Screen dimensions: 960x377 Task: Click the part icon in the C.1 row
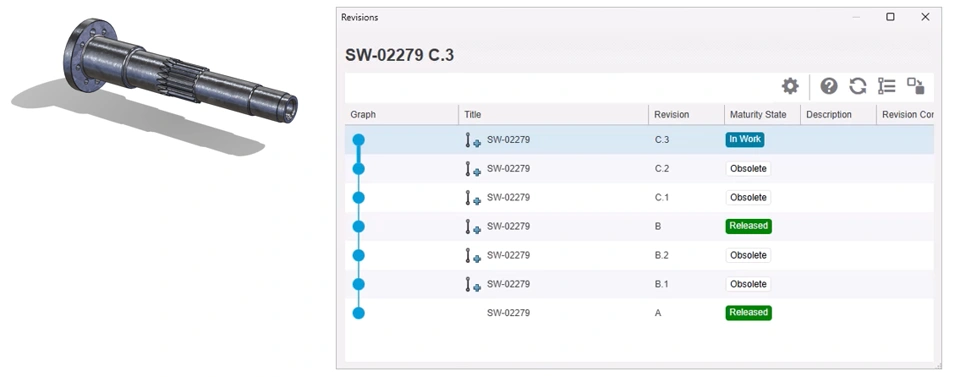[x=473, y=198]
